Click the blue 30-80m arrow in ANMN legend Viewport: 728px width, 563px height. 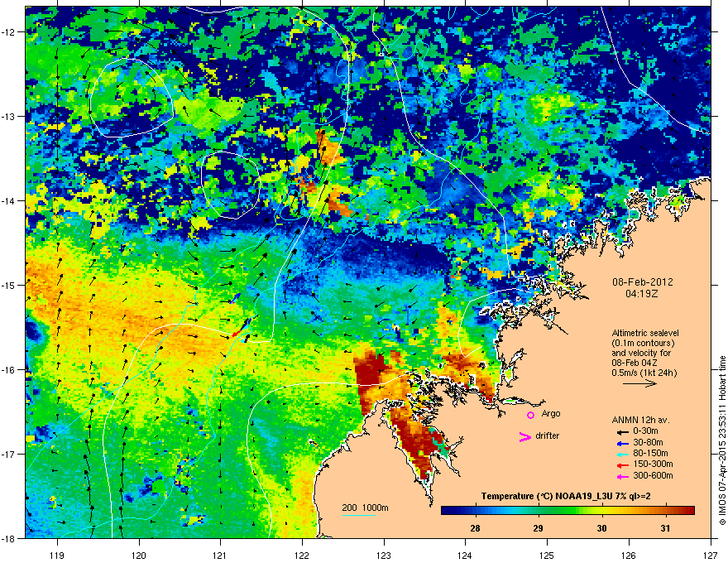tap(622, 443)
